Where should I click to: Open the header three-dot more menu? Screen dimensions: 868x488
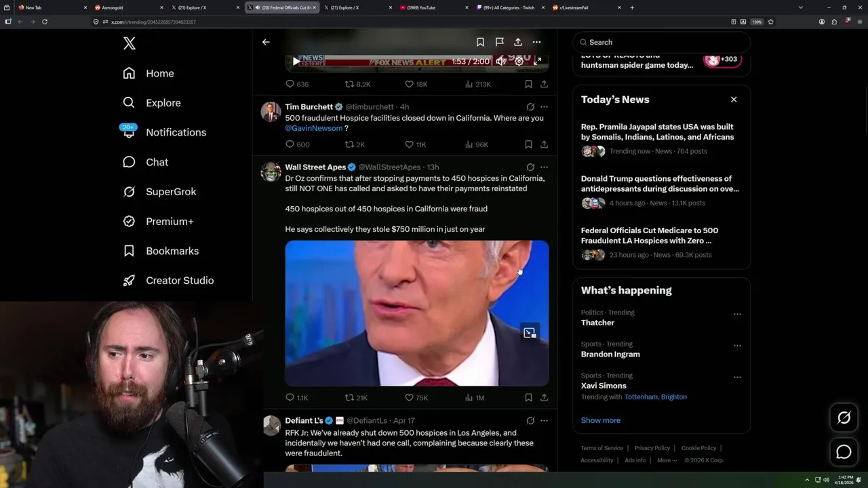536,42
